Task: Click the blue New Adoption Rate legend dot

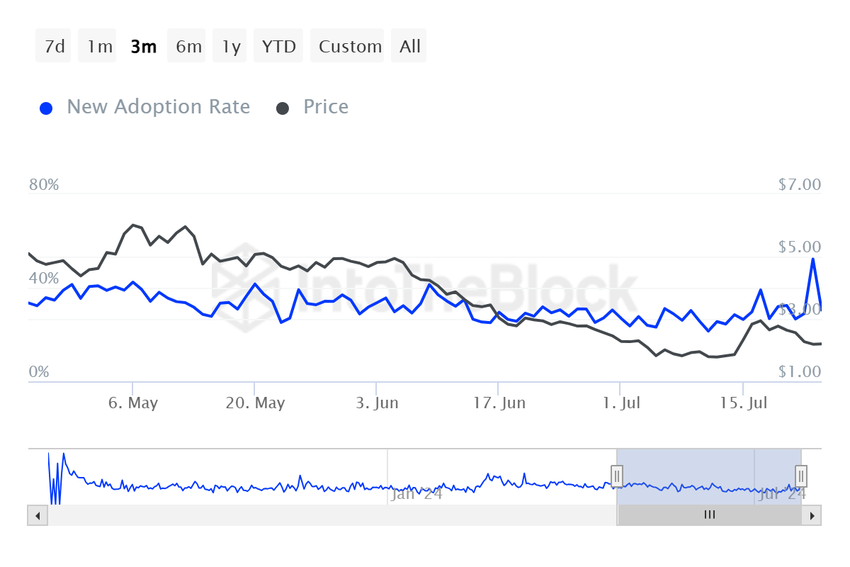Action: 46,108
